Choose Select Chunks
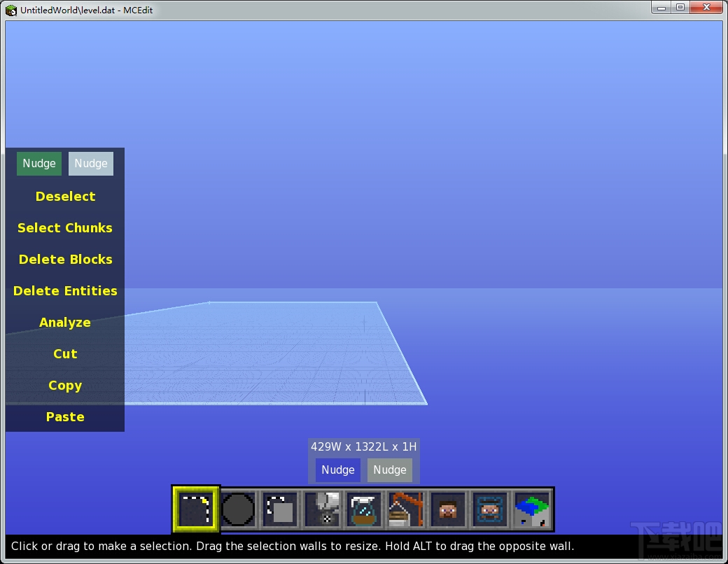 click(x=65, y=228)
